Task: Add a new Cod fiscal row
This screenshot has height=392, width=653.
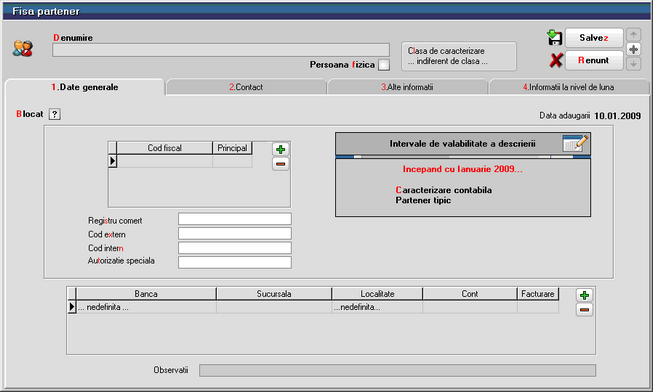Action: tap(281, 149)
